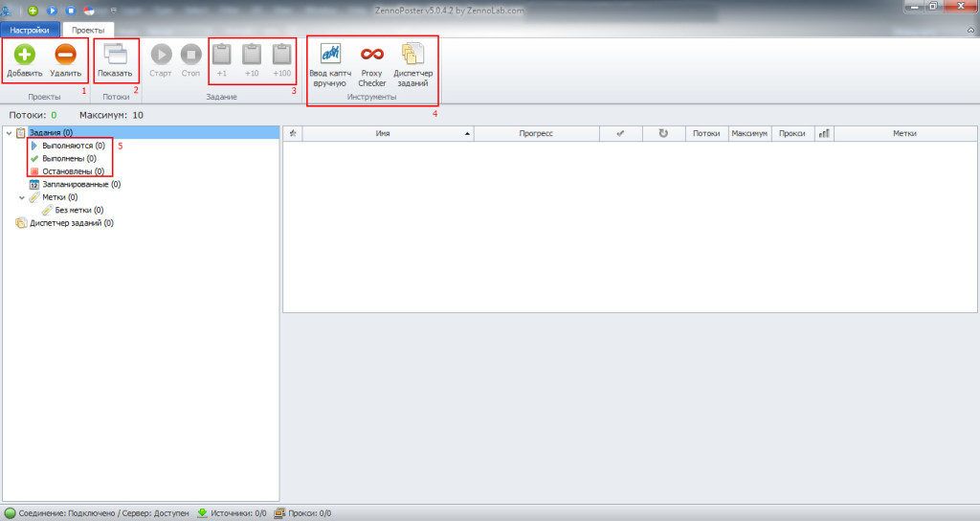Screen dimensions: 980x521
Task: Open Ввод каптч вручную tool
Action: [329, 65]
